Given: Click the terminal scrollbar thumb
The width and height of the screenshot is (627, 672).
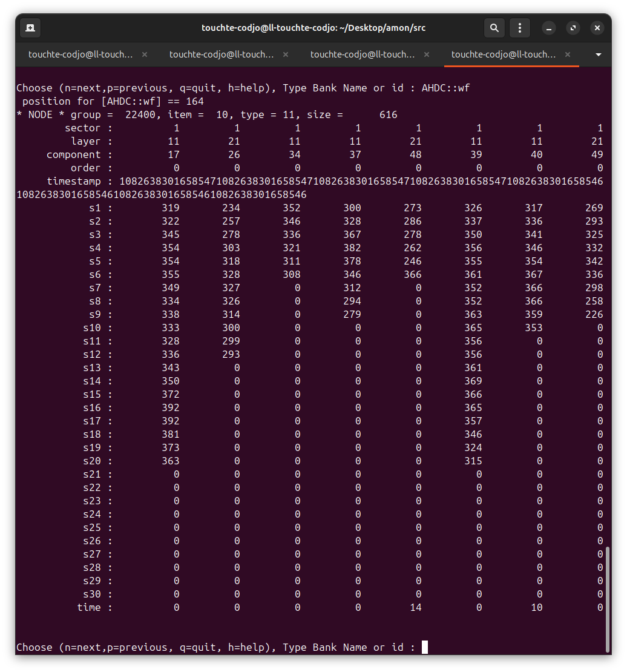Looking at the screenshot, I should coord(608,599).
